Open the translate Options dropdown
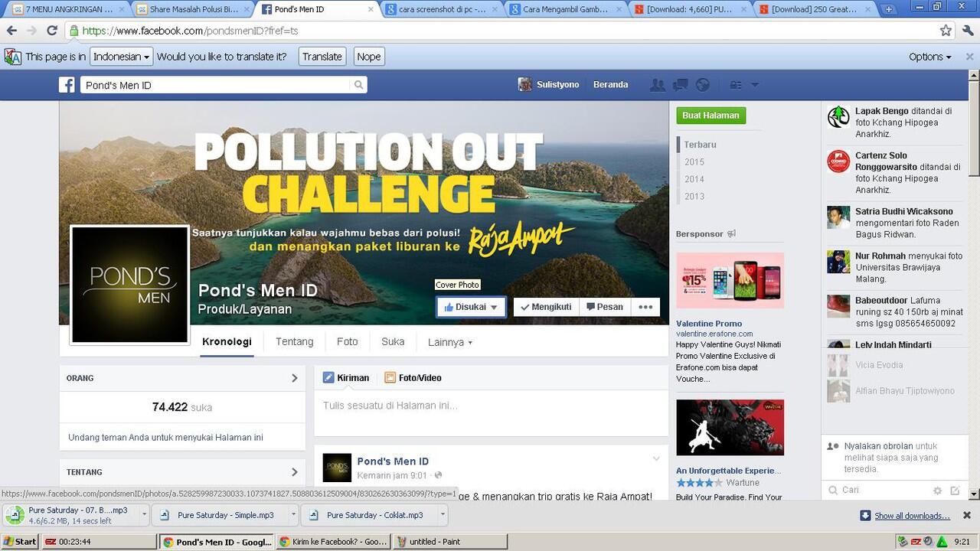 tap(929, 57)
